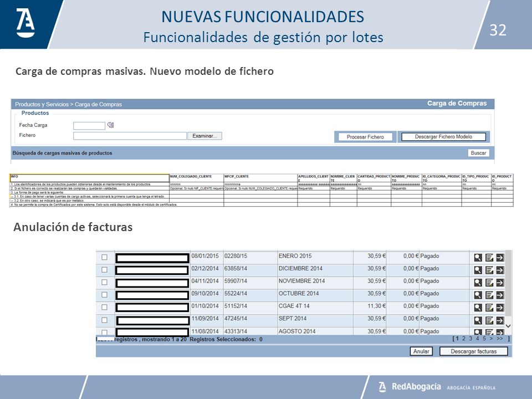Click the single > next page link
This screenshot has height=399, width=532.
[491, 339]
